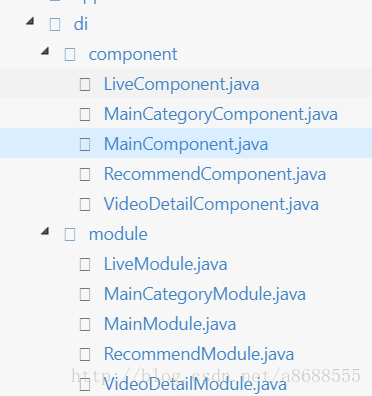The height and width of the screenshot is (396, 372).
Task: Select MainComponent.java in the tree
Action: (x=186, y=144)
